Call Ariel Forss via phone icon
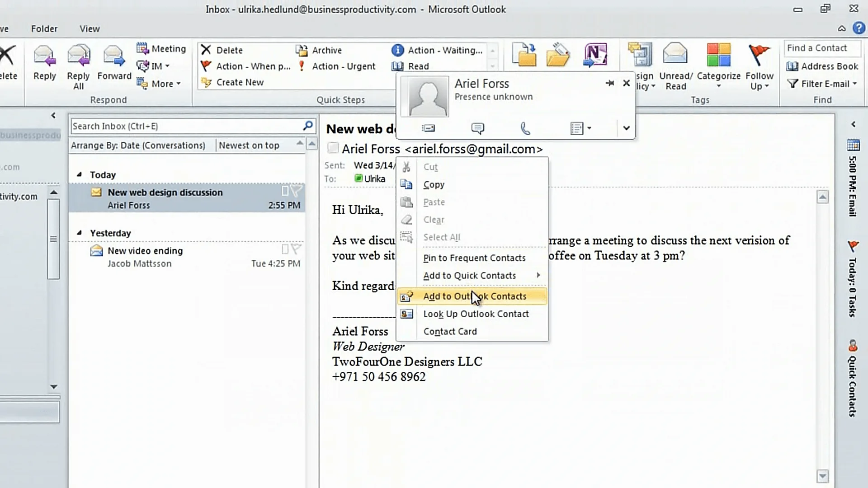Viewport: 868px width, 488px height. pos(525,128)
